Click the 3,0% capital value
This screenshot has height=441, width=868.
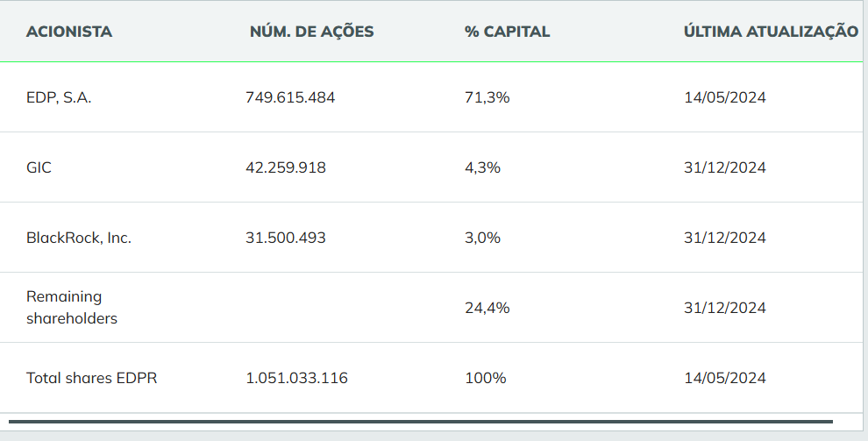(x=482, y=238)
